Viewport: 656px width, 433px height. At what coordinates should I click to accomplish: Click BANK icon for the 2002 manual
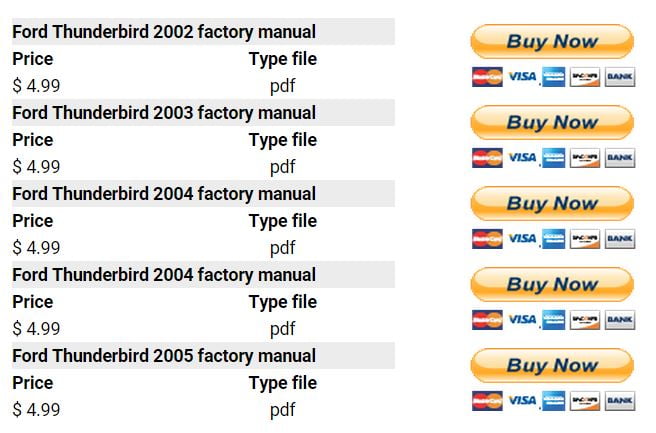(x=620, y=77)
